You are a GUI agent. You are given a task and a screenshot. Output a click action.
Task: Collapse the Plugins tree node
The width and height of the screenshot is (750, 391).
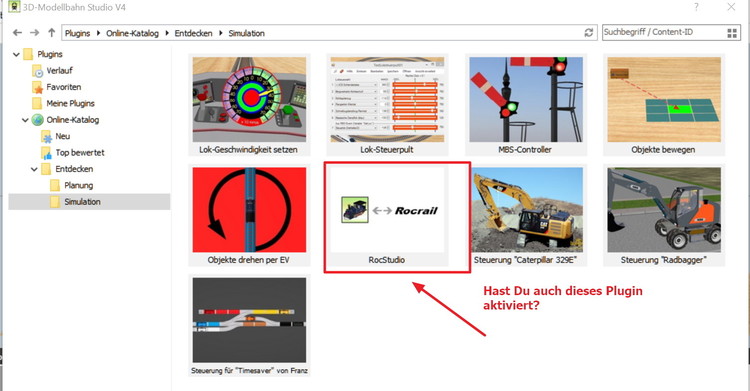point(16,55)
